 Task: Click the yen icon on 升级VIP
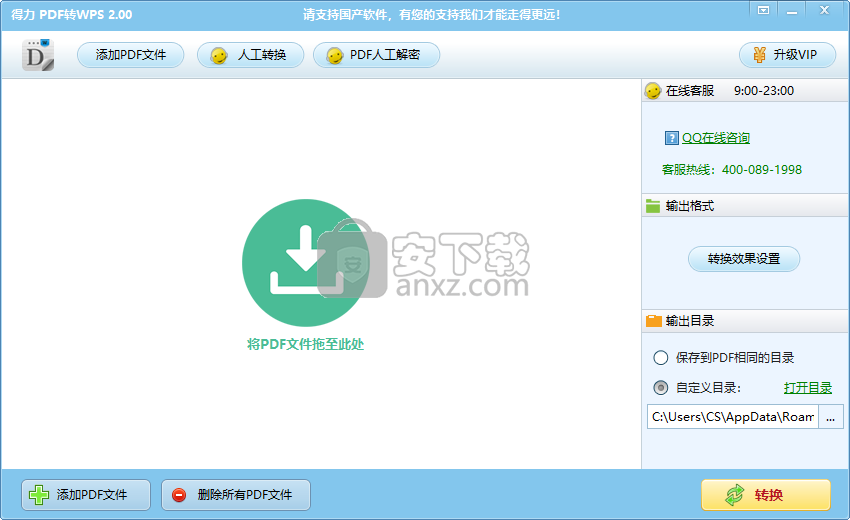(759, 55)
